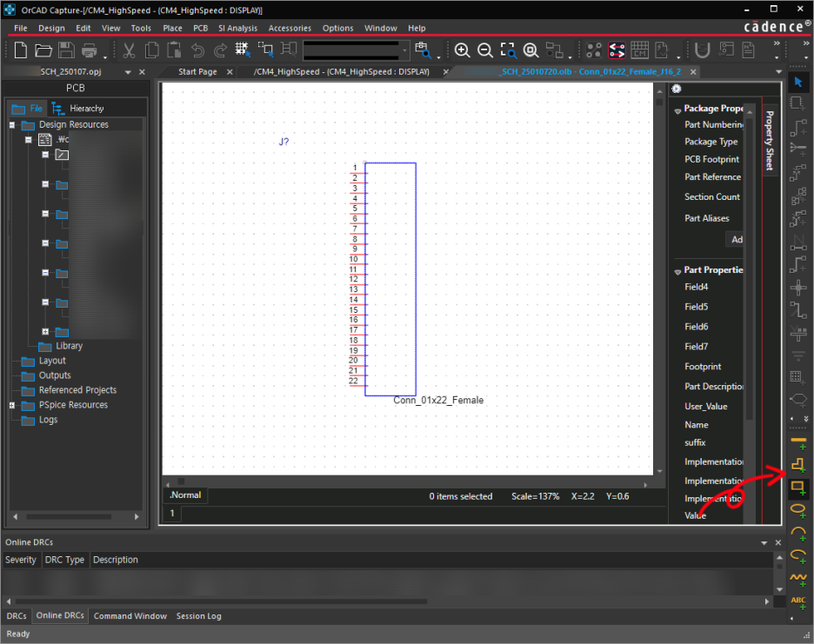Image resolution: width=814 pixels, height=644 pixels.
Task: Click the Severity column header
Action: (21, 560)
